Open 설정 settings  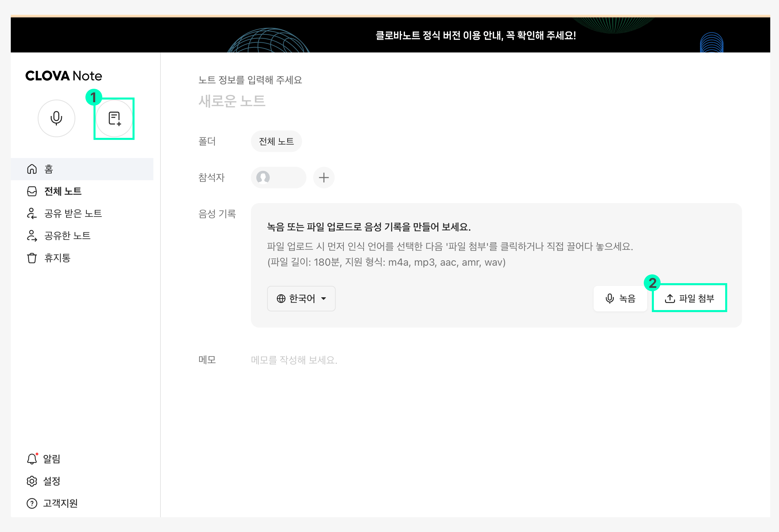[44, 481]
